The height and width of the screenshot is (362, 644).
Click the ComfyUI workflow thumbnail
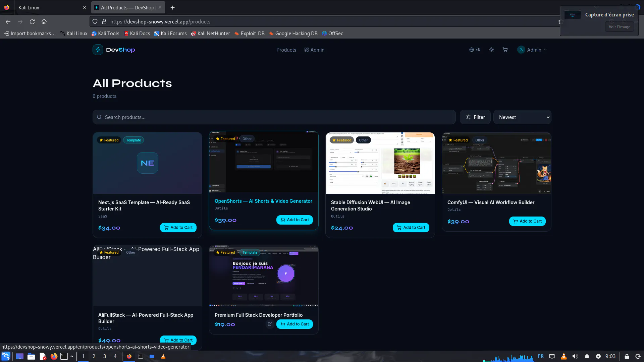496,163
